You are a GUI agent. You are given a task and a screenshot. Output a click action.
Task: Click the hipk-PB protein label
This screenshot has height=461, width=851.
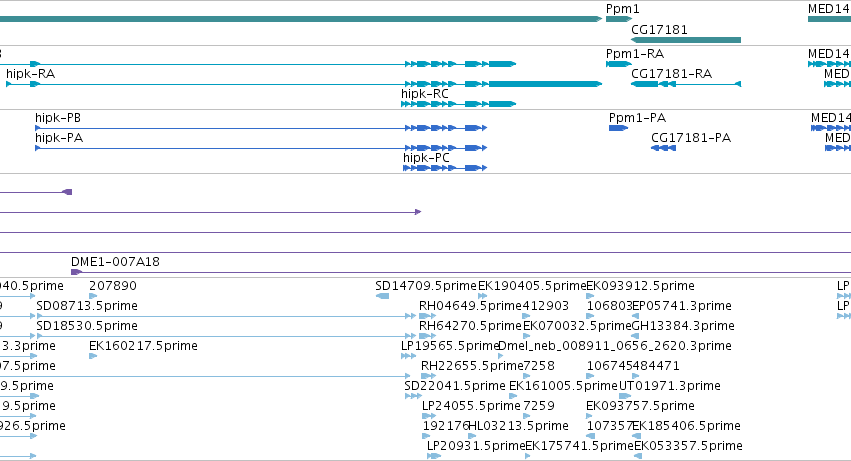(x=58, y=117)
